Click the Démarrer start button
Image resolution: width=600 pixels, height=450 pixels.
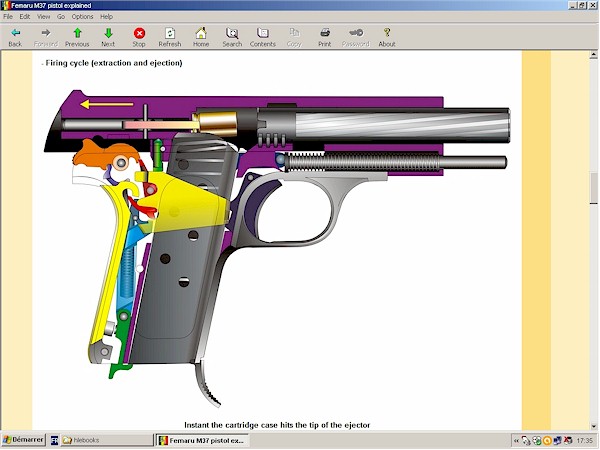click(23, 440)
